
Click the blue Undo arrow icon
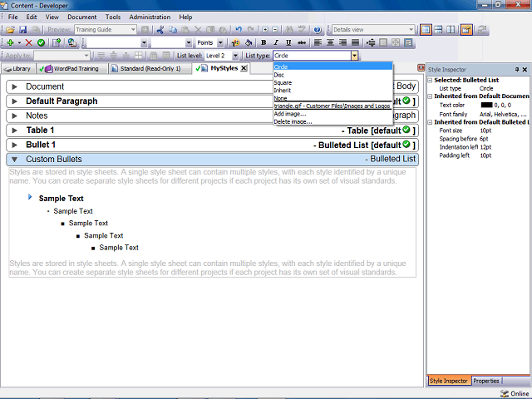coord(239,30)
